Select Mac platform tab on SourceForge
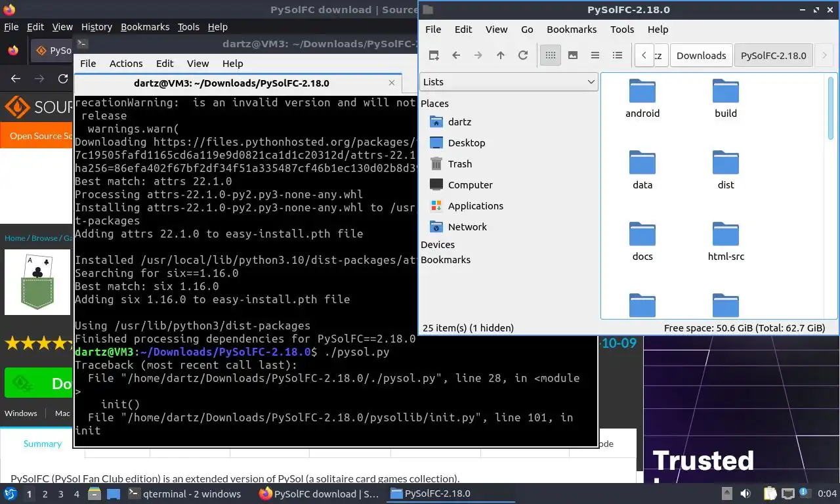Image resolution: width=840 pixels, height=504 pixels. [62, 413]
